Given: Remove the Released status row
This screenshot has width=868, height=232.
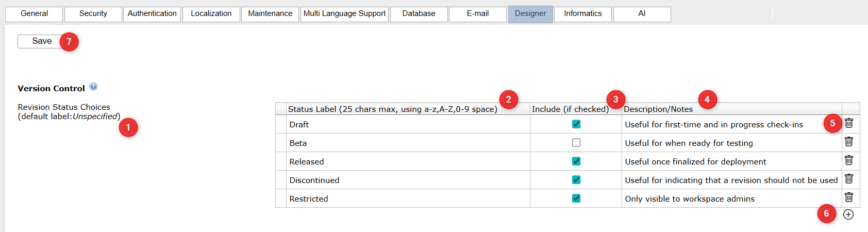Looking at the screenshot, I should [x=849, y=160].
